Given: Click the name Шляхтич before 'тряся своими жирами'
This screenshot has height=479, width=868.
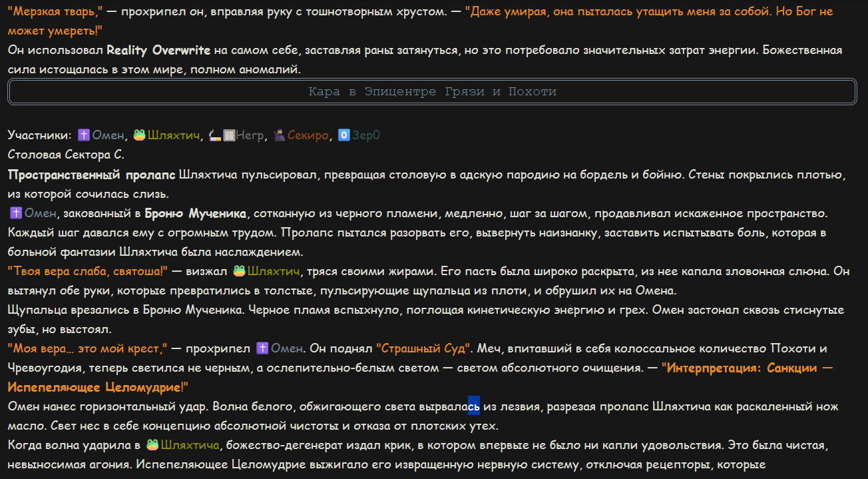Looking at the screenshot, I should (x=273, y=271).
